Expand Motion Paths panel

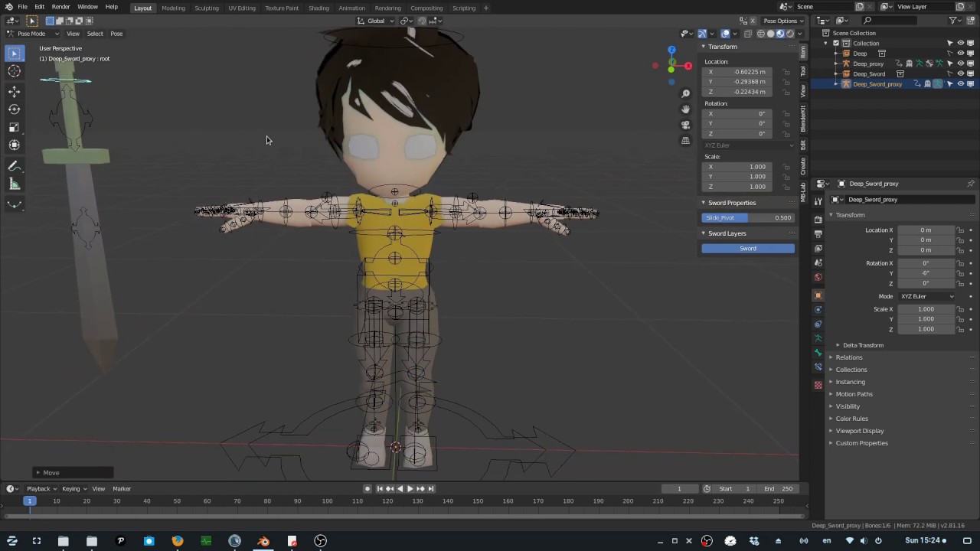tap(854, 394)
